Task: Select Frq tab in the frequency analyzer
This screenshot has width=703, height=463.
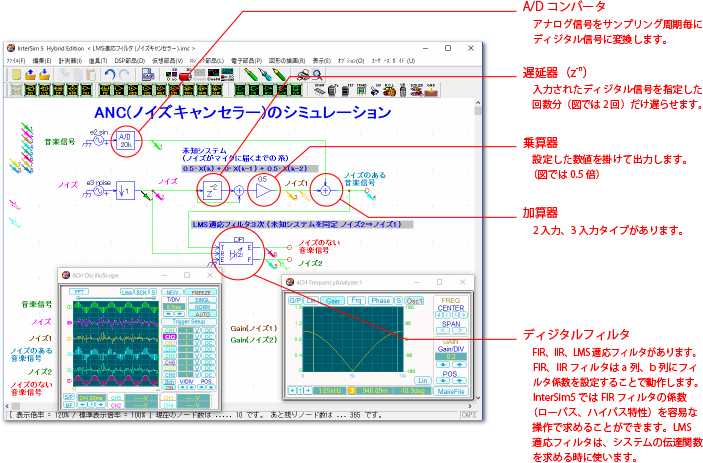Action: pyautogui.click(x=356, y=300)
